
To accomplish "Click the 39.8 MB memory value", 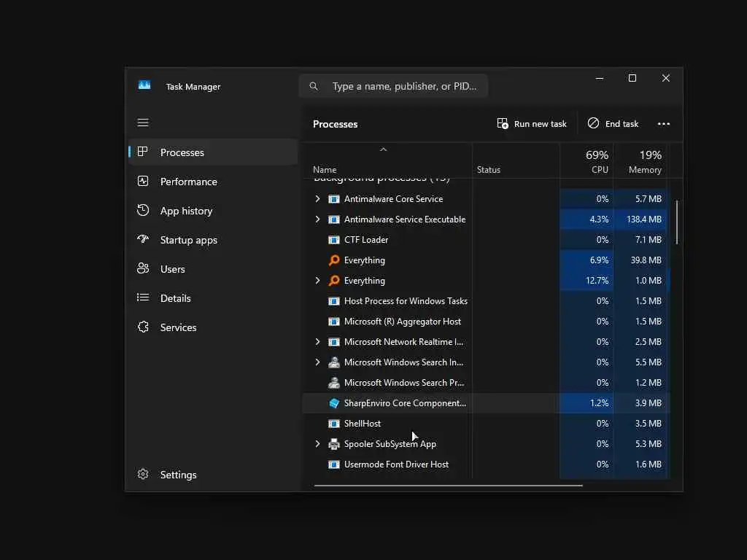I will pos(646,260).
